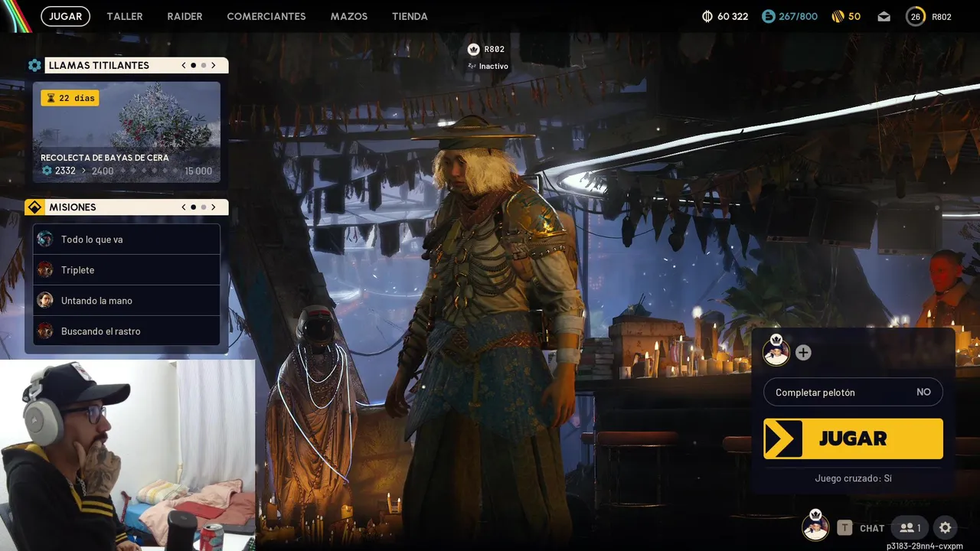Open mission Todo lo que va

pos(126,240)
